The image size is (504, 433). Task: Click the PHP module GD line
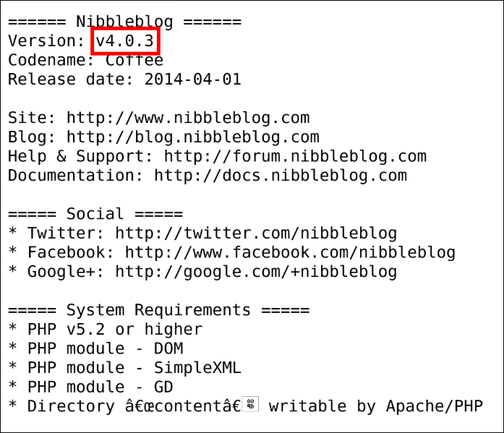click(101, 387)
